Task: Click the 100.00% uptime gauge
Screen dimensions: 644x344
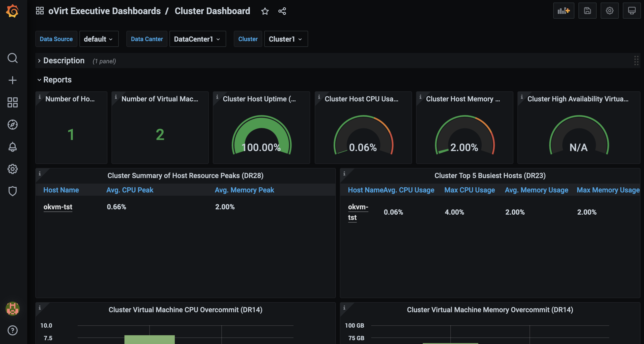Action: 261,135
